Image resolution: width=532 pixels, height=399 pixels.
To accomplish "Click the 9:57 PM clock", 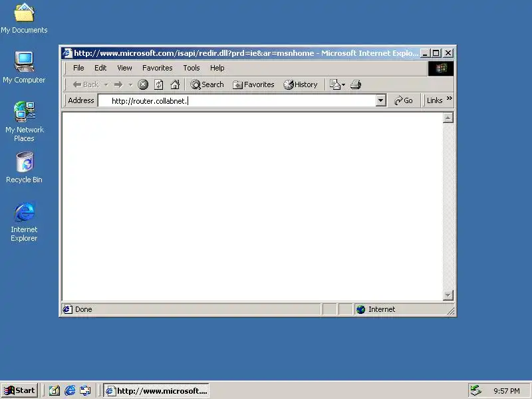I will 507,391.
